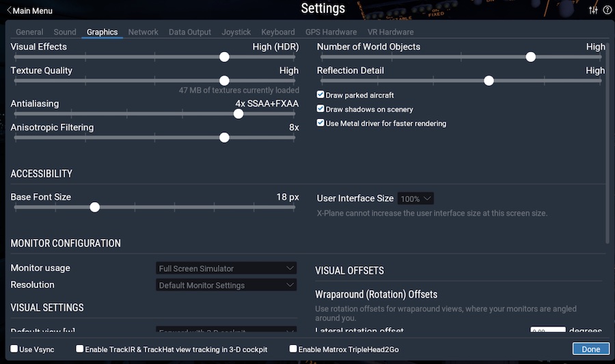Screen dimensions: 615x364
Task: Select the VR Hardware tab
Action: point(390,32)
